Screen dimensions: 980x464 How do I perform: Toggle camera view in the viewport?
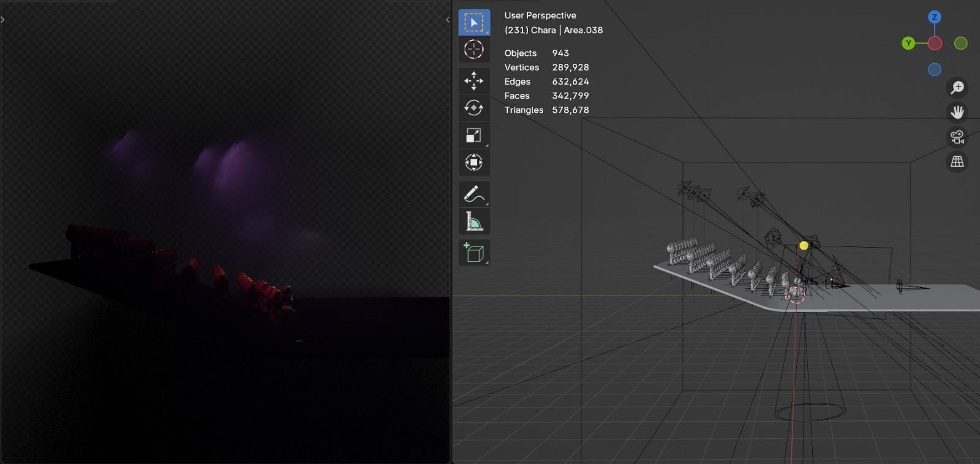coord(957,137)
